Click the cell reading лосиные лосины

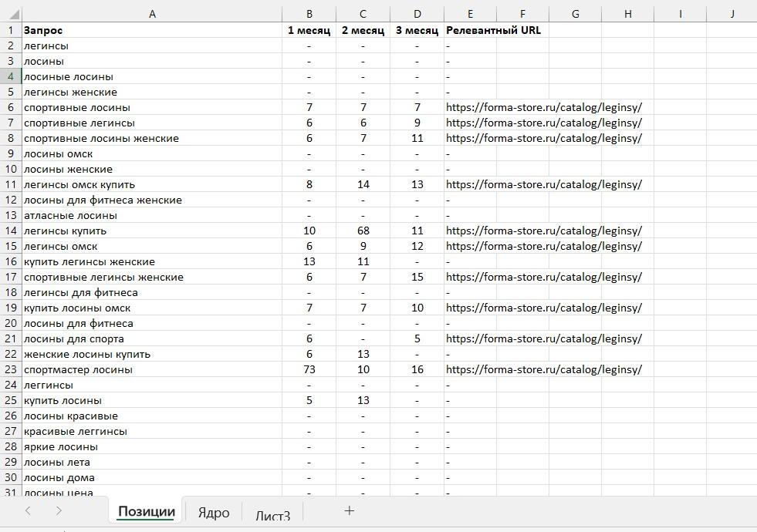[x=152, y=76]
